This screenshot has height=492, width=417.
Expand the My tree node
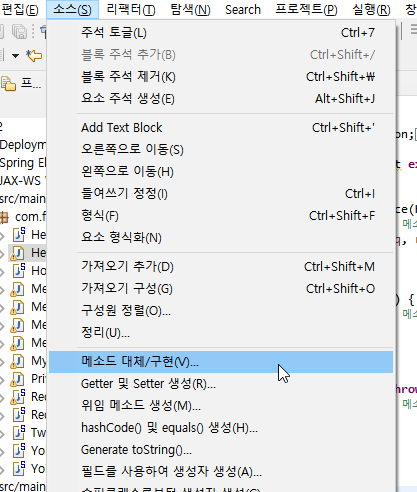point(3,361)
